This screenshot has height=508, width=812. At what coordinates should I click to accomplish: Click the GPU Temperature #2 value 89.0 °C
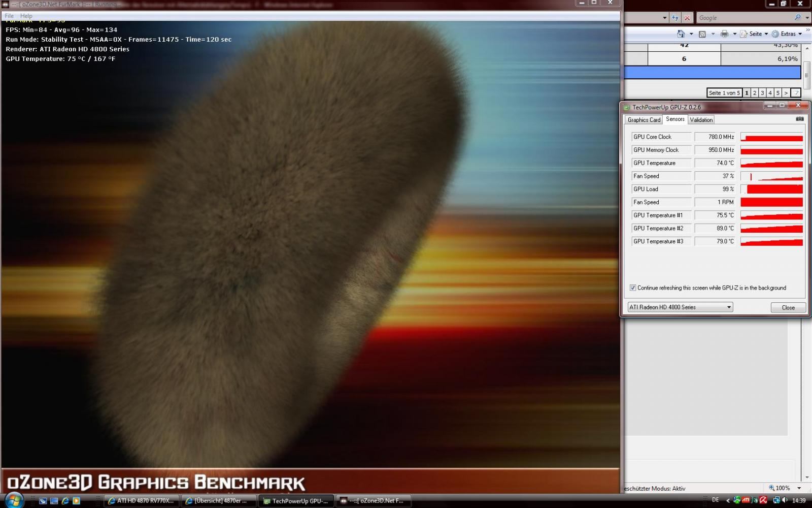[716, 229]
